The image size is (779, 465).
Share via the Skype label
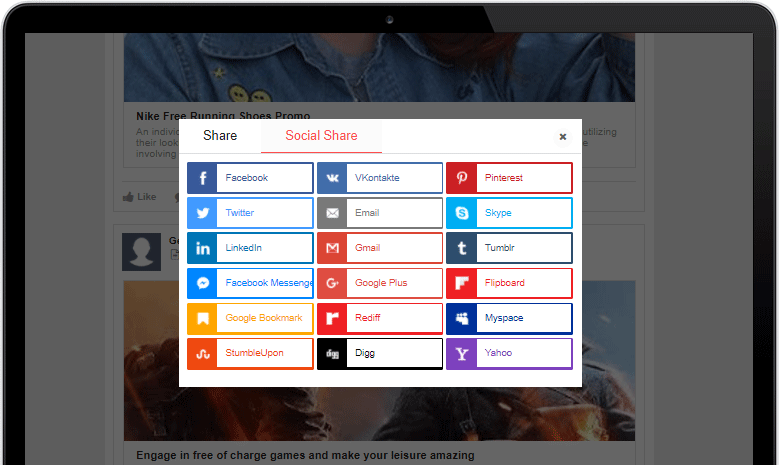coord(498,213)
